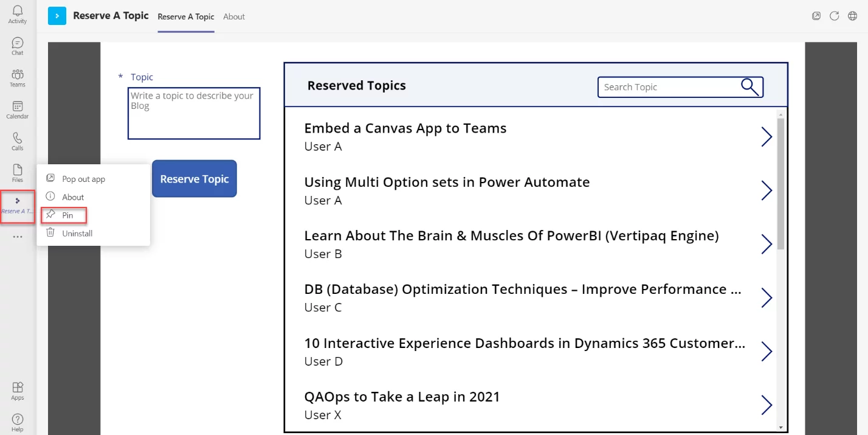Click User C under DB Optimization topic
This screenshot has width=868, height=435.
coord(323,308)
